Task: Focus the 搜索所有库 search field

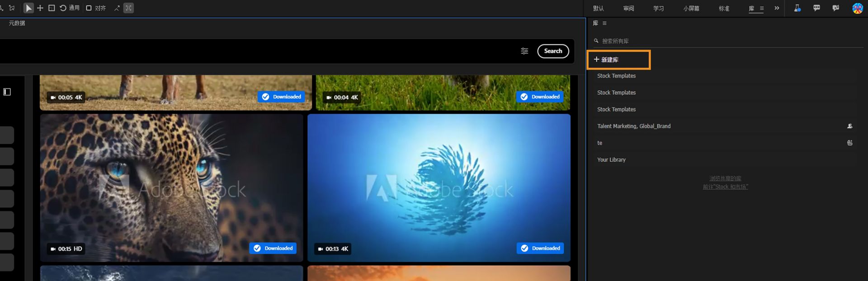Action: click(x=728, y=41)
